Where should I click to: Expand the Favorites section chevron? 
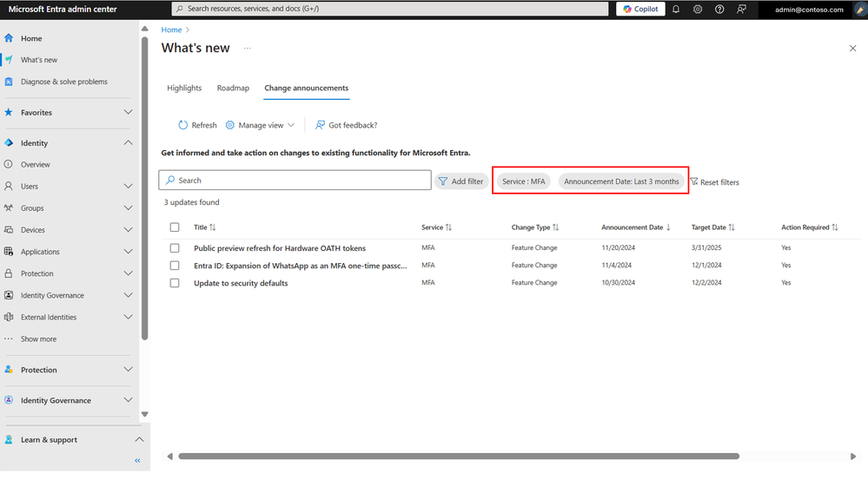128,112
